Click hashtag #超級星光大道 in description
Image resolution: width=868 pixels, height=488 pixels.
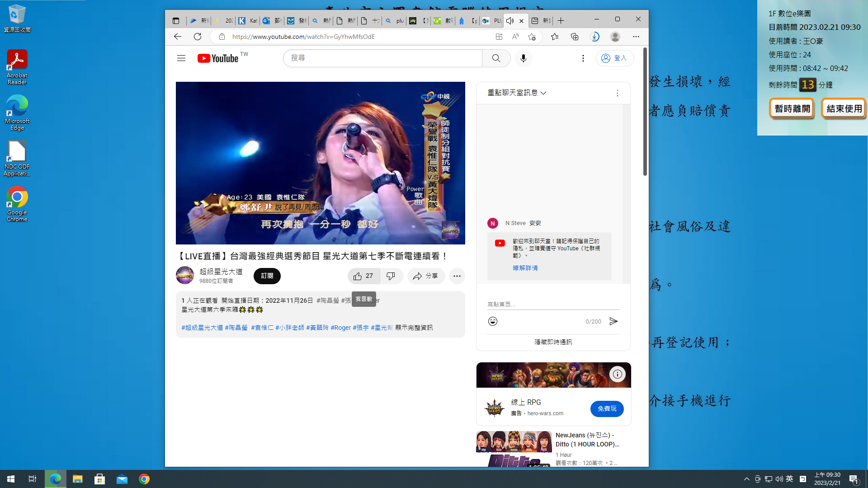point(202,328)
